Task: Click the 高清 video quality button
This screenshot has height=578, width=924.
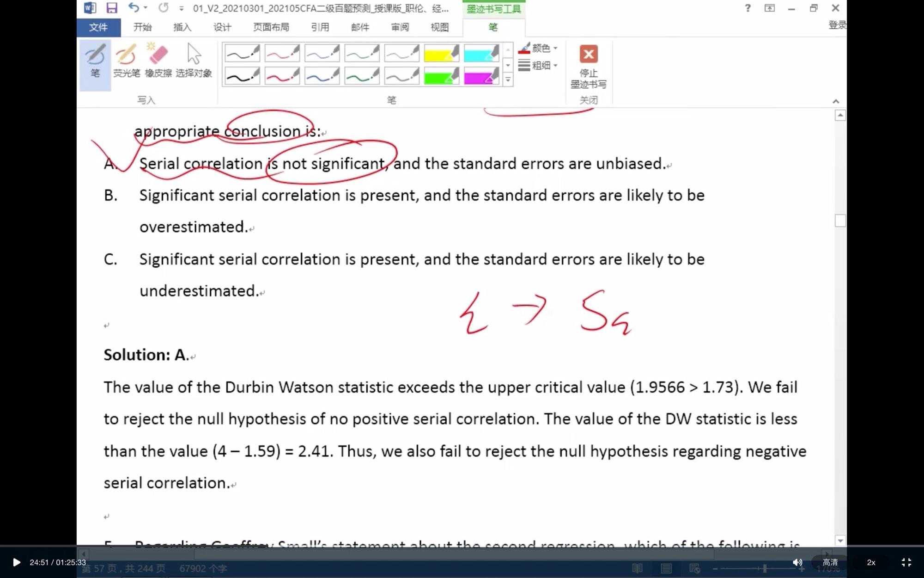Action: (830, 562)
